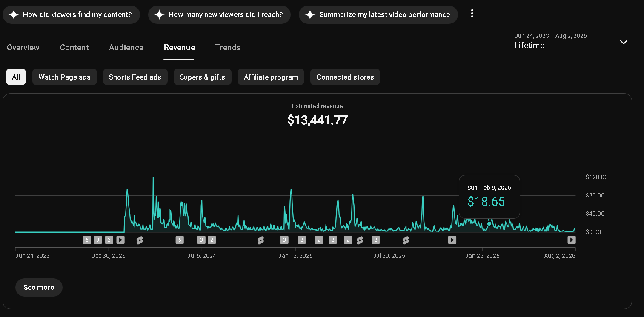Click the sparkle icon on 'How did viewers find my content?'
Viewport: 644px width, 317px height.
[x=14, y=14]
